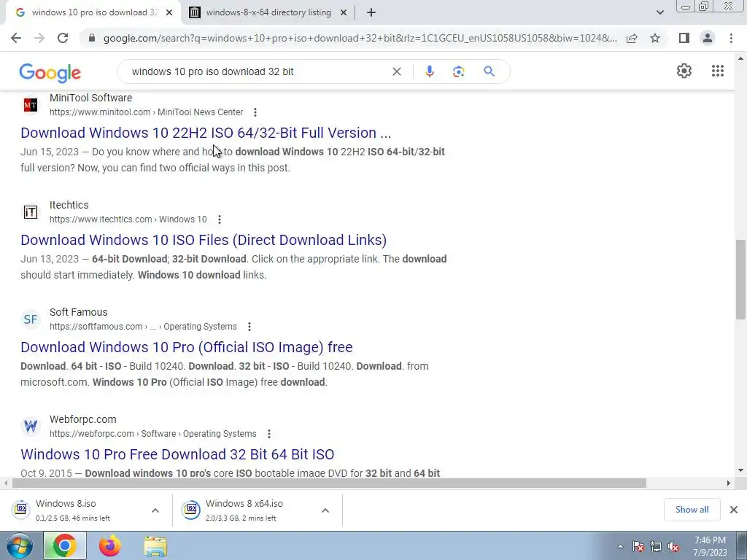
Task: Switch to the windows-8-x-64 directory listing tab
Action: point(268,12)
